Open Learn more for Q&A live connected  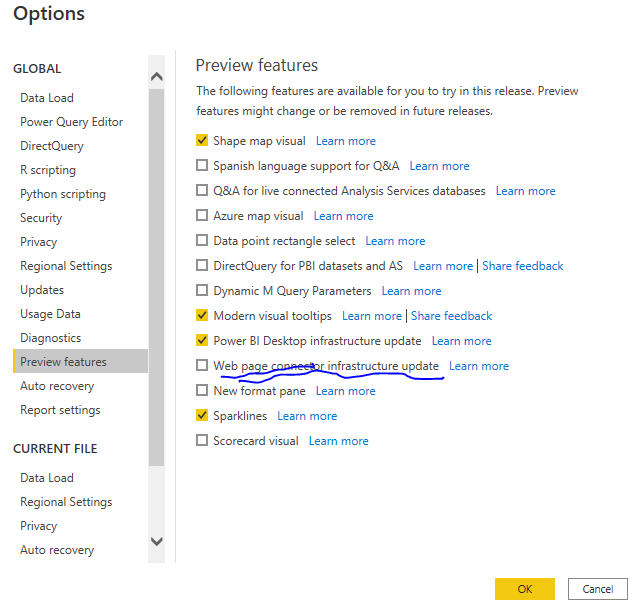click(x=526, y=191)
